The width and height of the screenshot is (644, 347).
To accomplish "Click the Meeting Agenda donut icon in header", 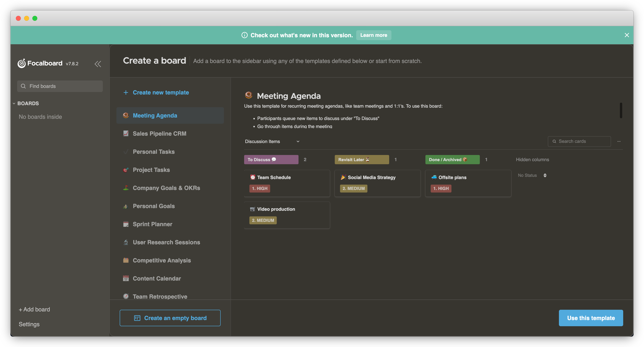I will pos(248,95).
